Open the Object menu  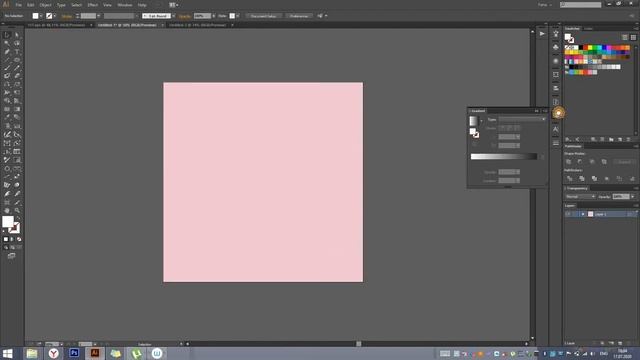pyautogui.click(x=45, y=5)
